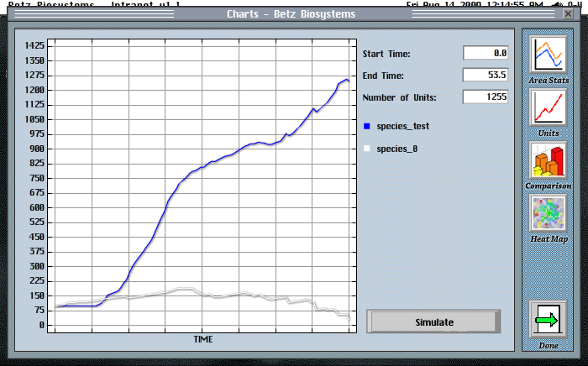The image size is (588, 366).
Task: Click the Start Time input field
Action: click(x=486, y=54)
